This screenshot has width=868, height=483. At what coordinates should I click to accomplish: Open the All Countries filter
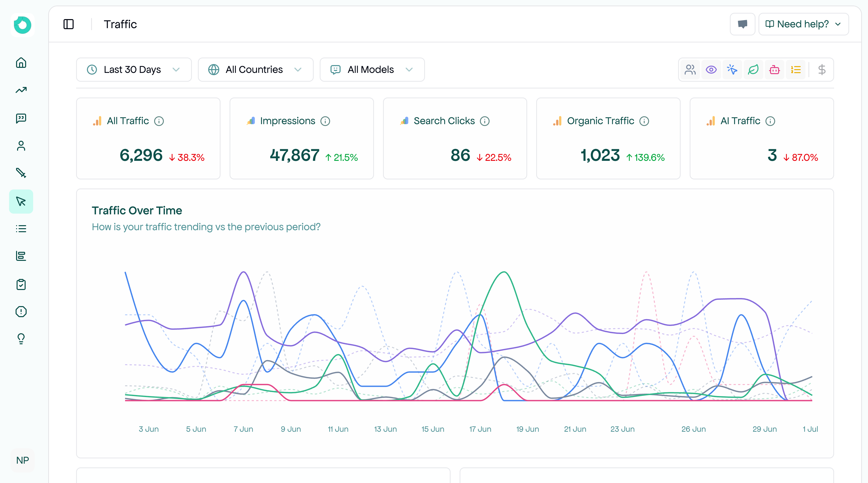click(x=255, y=70)
